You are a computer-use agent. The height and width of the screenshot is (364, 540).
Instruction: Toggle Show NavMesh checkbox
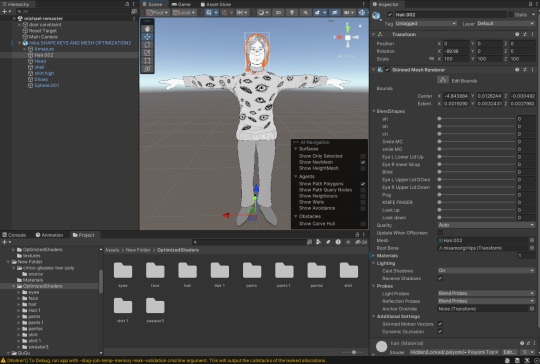(x=363, y=162)
